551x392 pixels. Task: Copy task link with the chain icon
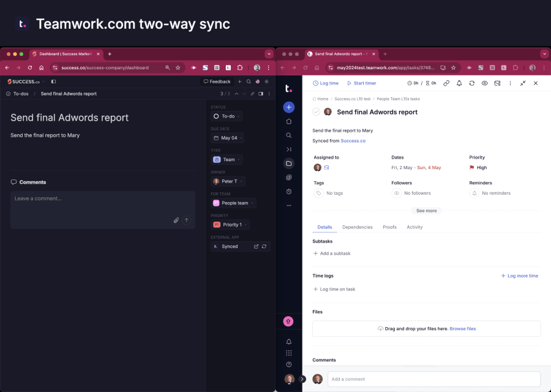pyautogui.click(x=446, y=83)
